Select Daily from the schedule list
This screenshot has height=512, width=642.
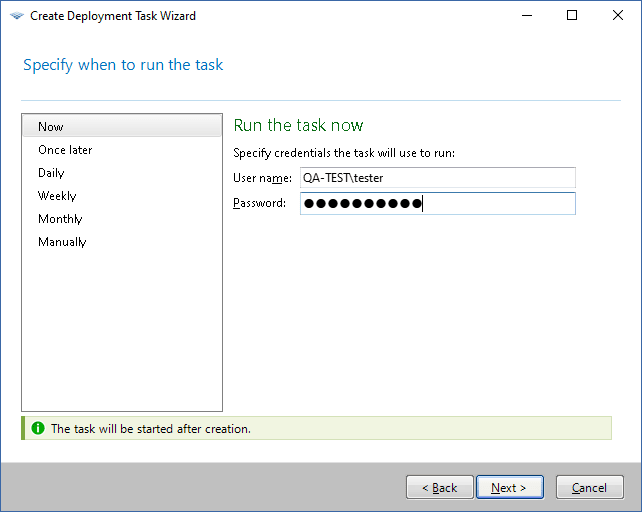coord(51,173)
